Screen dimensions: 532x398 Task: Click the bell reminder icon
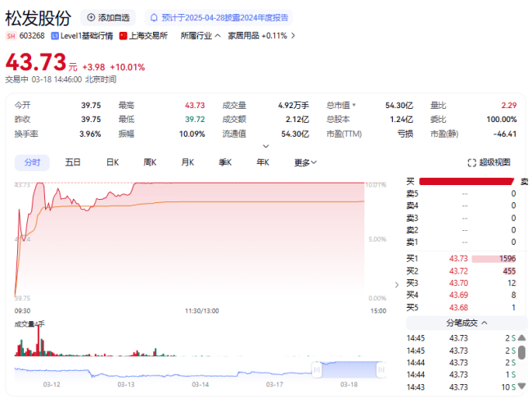point(154,18)
